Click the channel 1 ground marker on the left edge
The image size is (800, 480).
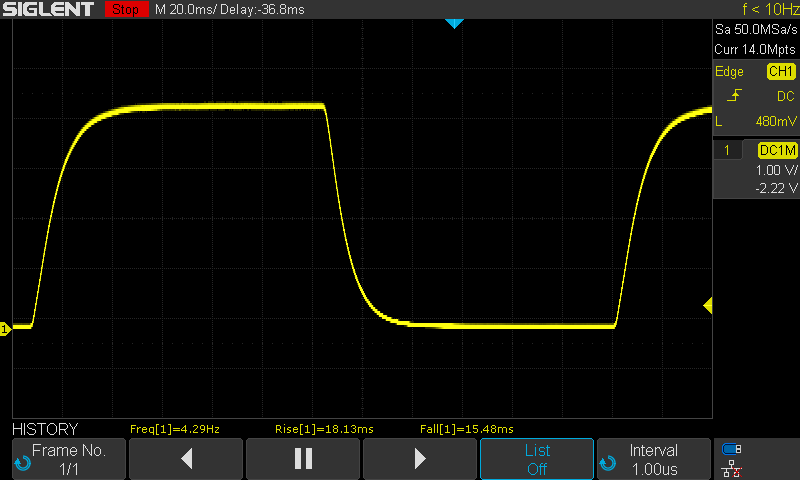tap(5, 329)
